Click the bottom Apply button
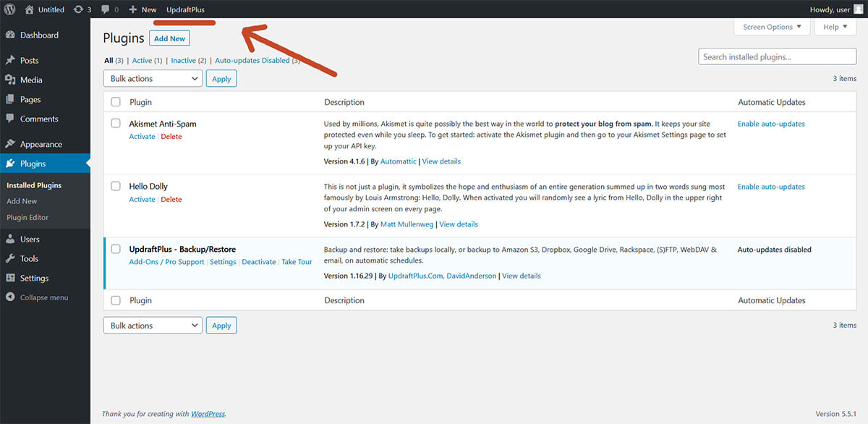868x424 pixels. tap(221, 326)
